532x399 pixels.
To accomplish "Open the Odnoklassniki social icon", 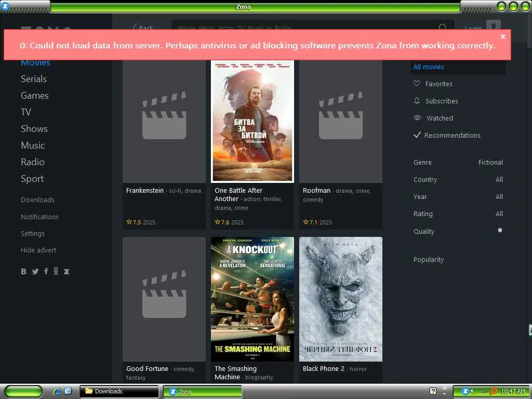I will click(56, 271).
